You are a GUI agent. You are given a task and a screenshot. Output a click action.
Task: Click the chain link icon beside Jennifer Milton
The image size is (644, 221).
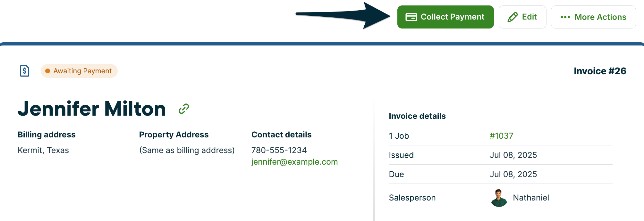click(184, 109)
